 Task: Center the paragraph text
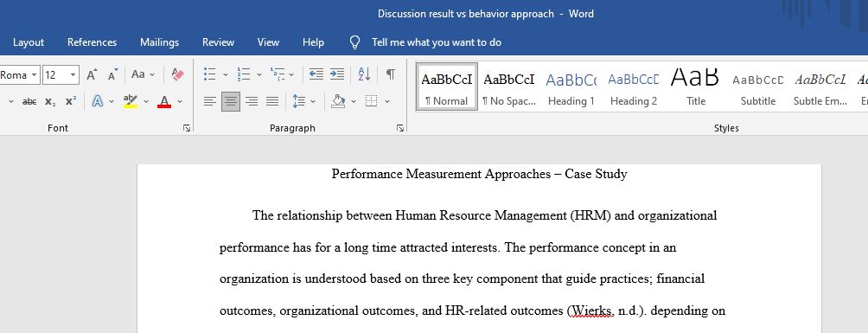[231, 101]
